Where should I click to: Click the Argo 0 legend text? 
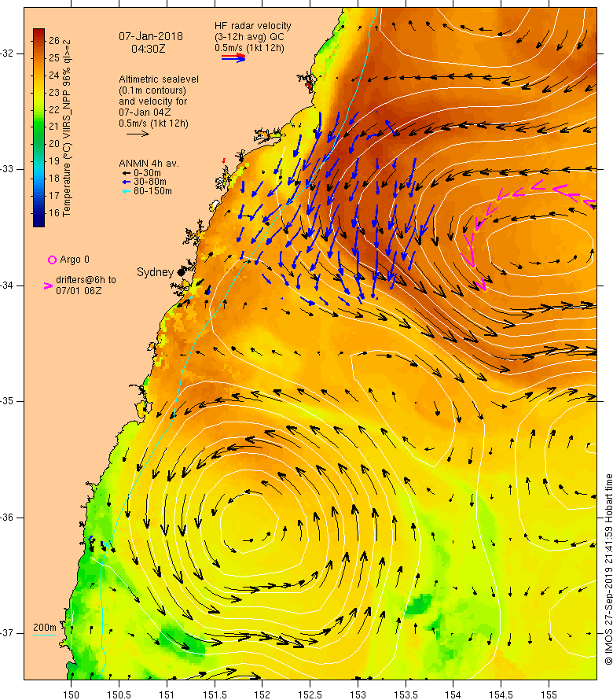point(75,260)
